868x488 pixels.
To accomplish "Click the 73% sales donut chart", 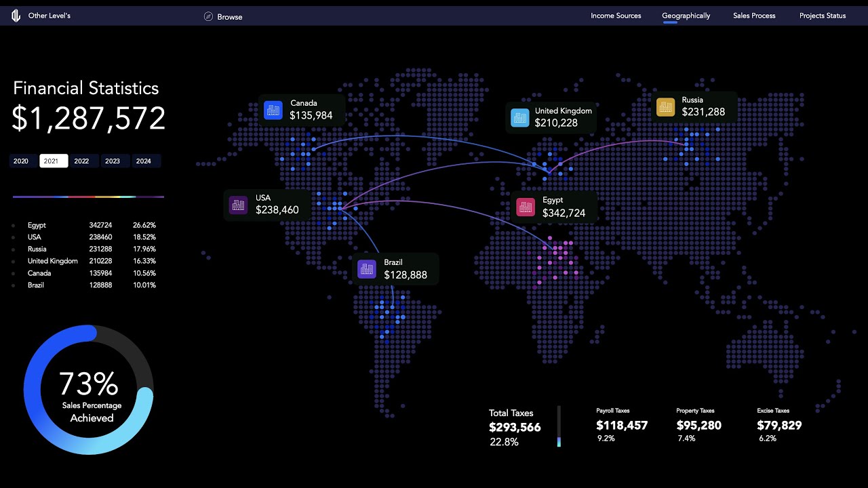I will click(89, 390).
